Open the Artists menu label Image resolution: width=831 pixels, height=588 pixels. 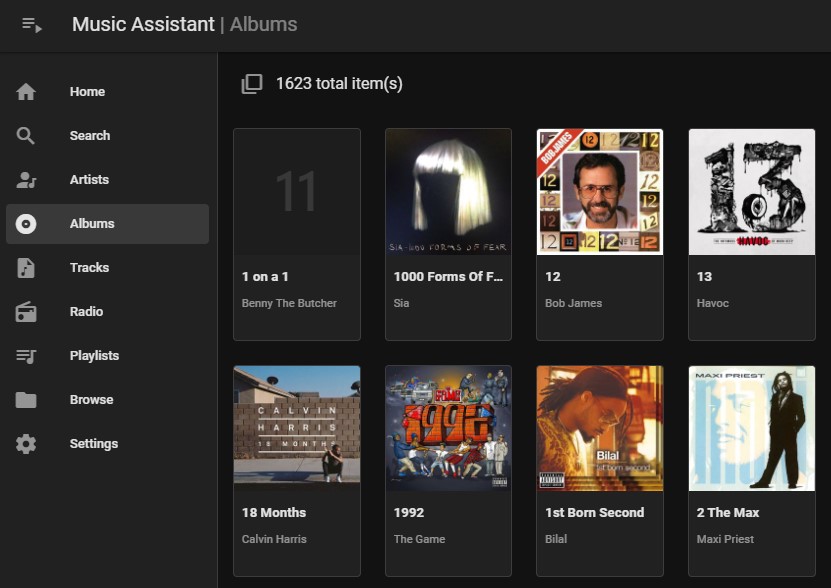click(90, 180)
